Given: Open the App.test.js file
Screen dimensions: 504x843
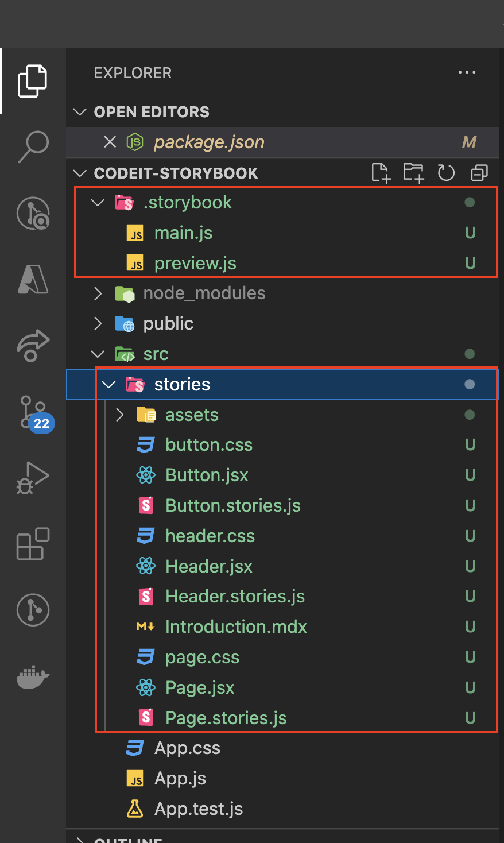Looking at the screenshot, I should click(x=199, y=809).
